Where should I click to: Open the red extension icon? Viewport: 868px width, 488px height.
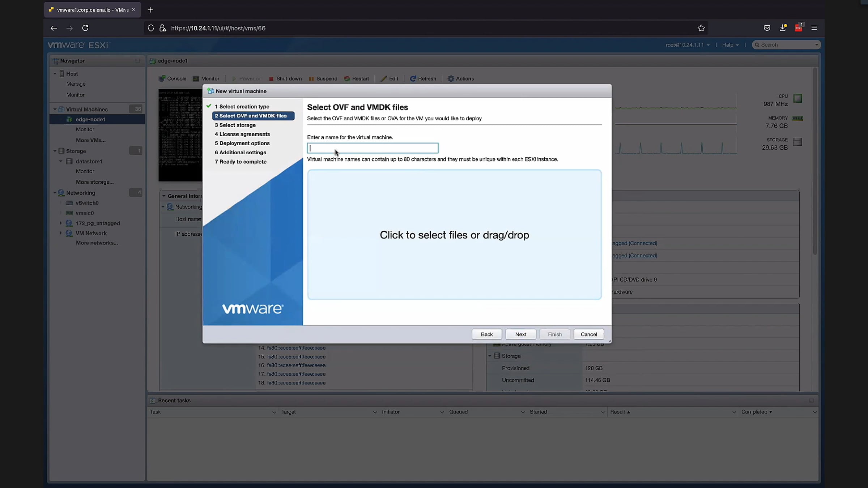click(x=798, y=28)
